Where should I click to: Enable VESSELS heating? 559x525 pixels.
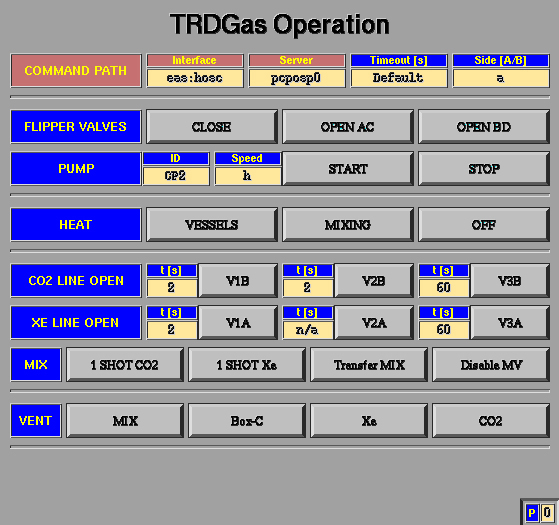tap(212, 225)
